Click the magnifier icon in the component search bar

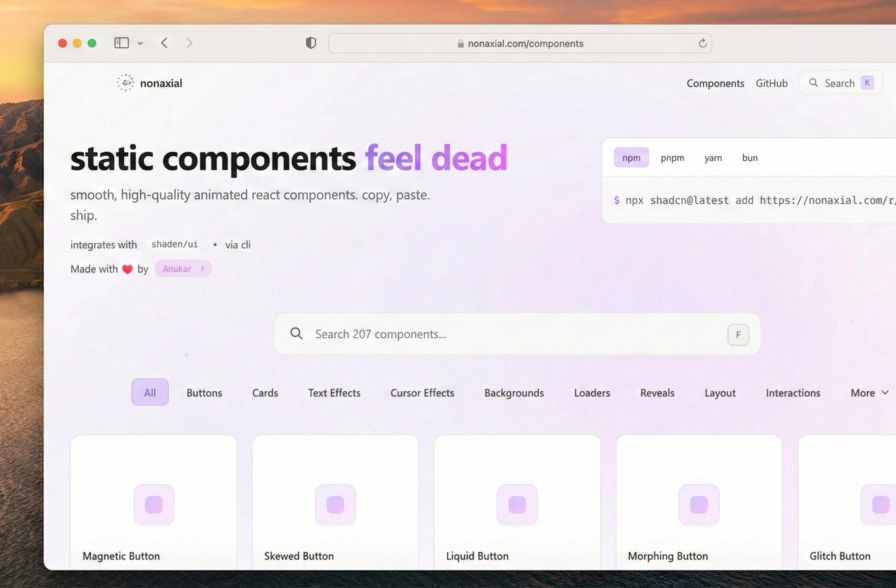[296, 334]
